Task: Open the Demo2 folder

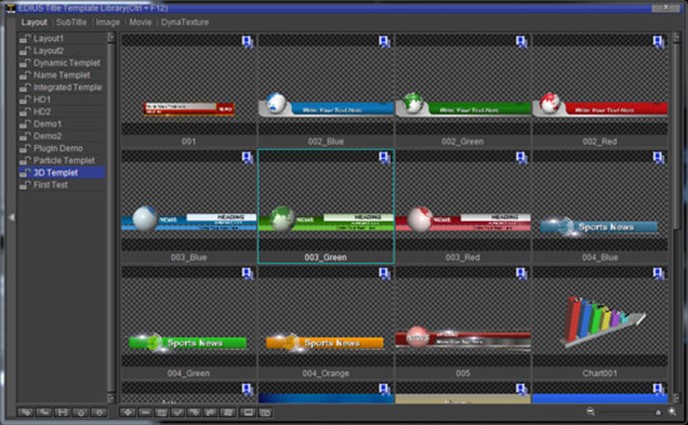Action: pyautogui.click(x=62, y=136)
